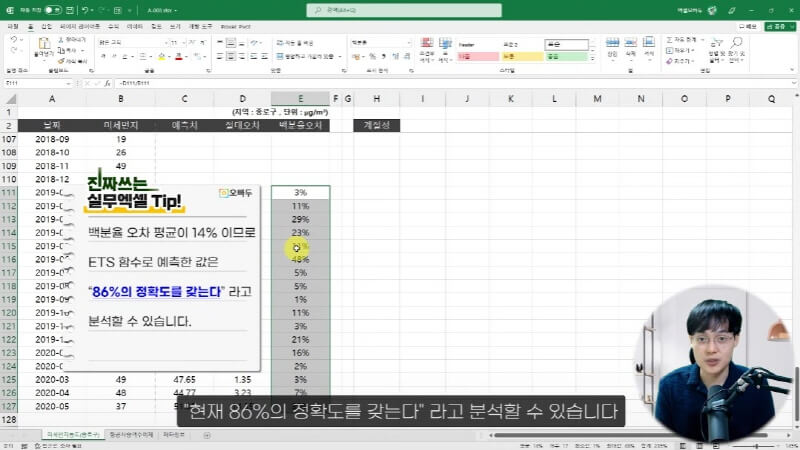Expand the formula bar

(794, 83)
